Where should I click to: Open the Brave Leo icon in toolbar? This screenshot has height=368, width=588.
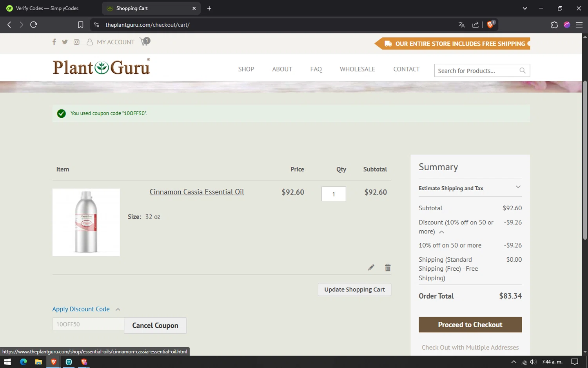(567, 25)
